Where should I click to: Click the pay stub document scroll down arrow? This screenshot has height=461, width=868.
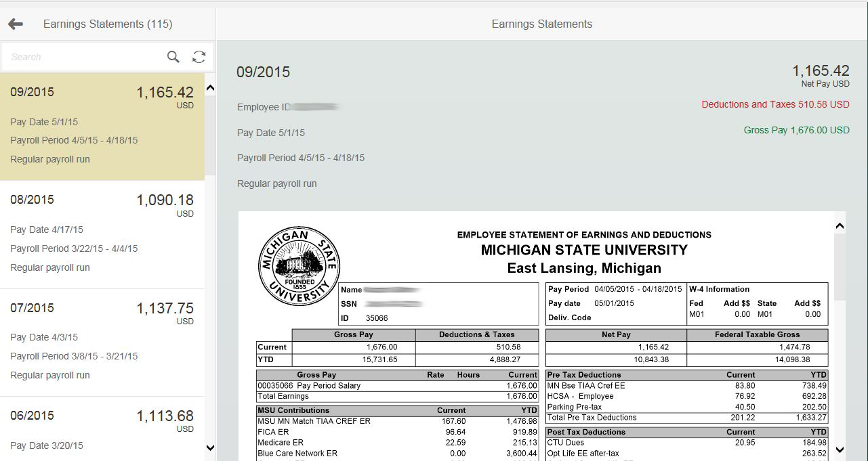[x=840, y=449]
